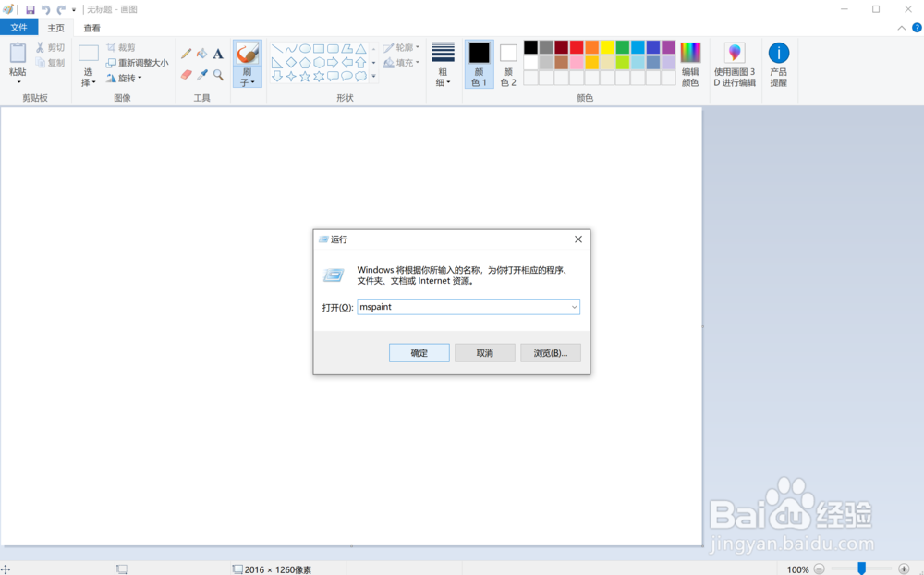Pick the Color picker (eyedropper) tool
This screenshot has height=575, width=924.
point(201,74)
